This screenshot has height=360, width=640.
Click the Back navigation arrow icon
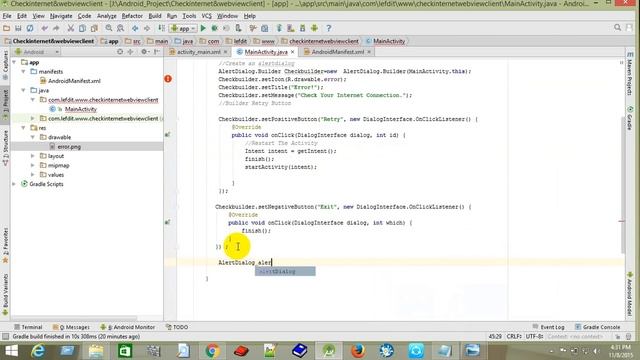135,28
